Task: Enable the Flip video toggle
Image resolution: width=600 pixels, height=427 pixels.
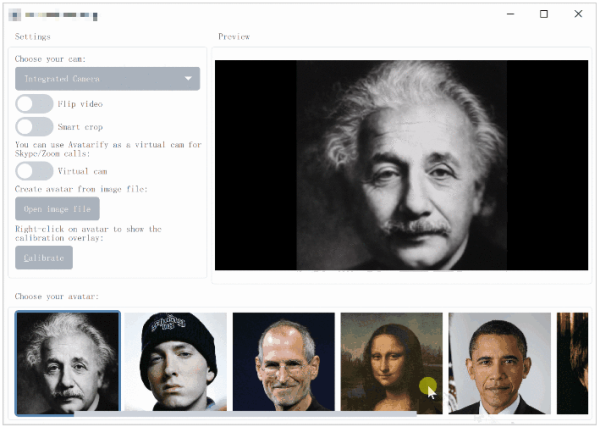Action: [x=34, y=104]
